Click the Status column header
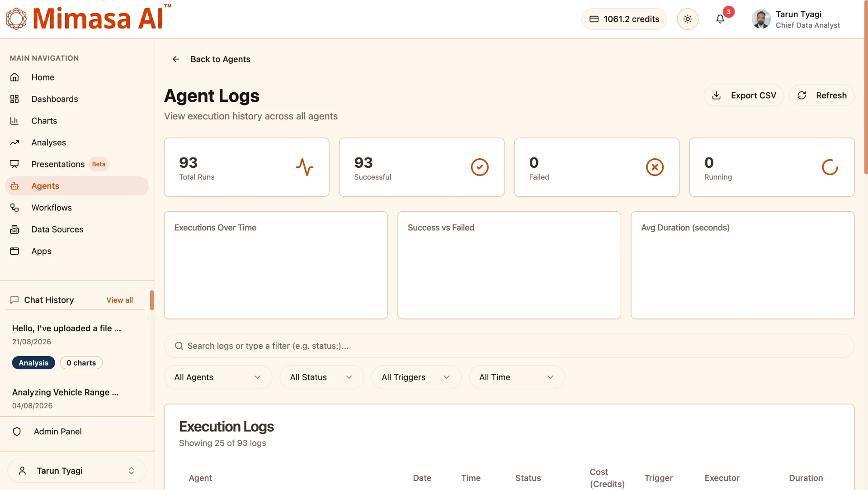Viewport: 868px width, 490px height. [528, 478]
